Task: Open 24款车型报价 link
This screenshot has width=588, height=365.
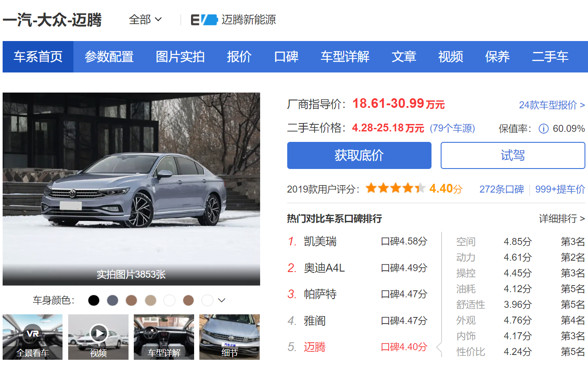Action: coord(552,105)
